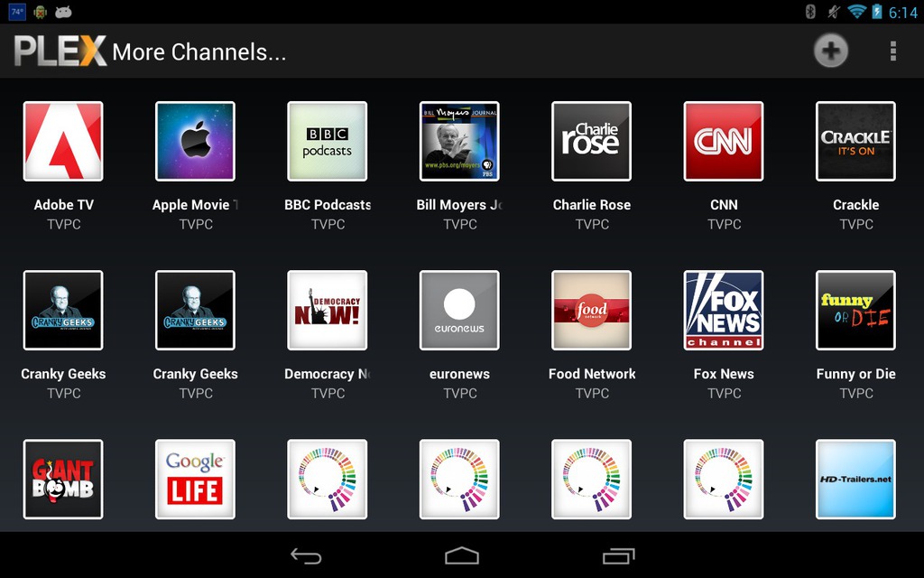Viewport: 924px width, 578px height.
Task: Tap the Android home navigation button
Action: tap(462, 555)
